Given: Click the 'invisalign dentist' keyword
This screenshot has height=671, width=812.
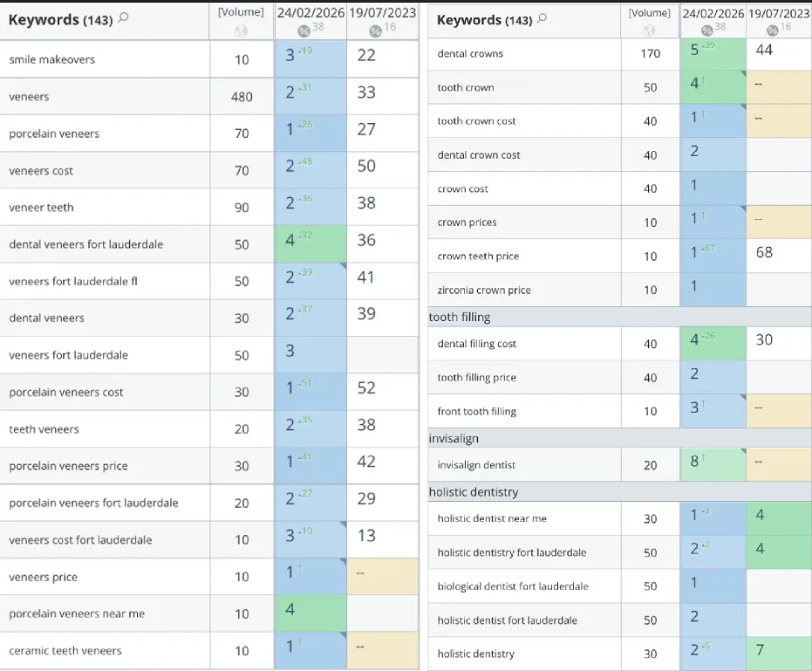Looking at the screenshot, I should (x=476, y=465).
